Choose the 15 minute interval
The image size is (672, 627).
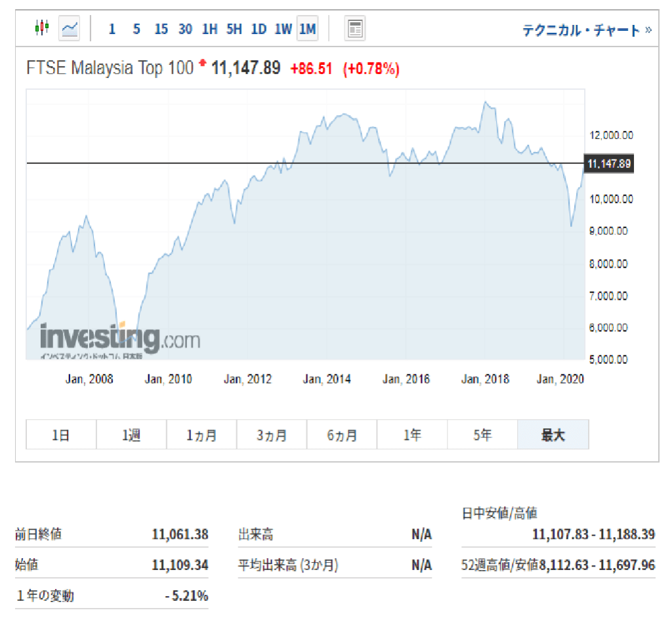(x=161, y=29)
